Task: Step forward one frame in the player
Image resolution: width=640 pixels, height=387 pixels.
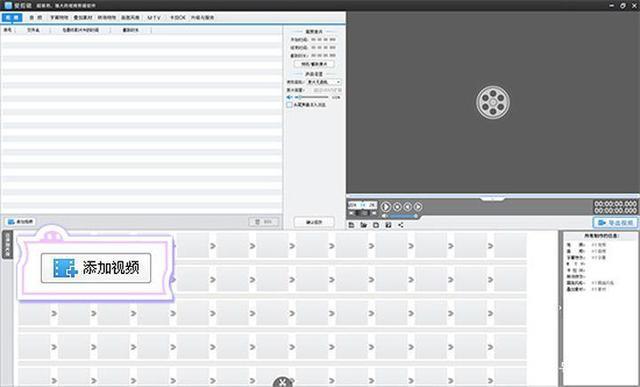Action: tap(418, 207)
